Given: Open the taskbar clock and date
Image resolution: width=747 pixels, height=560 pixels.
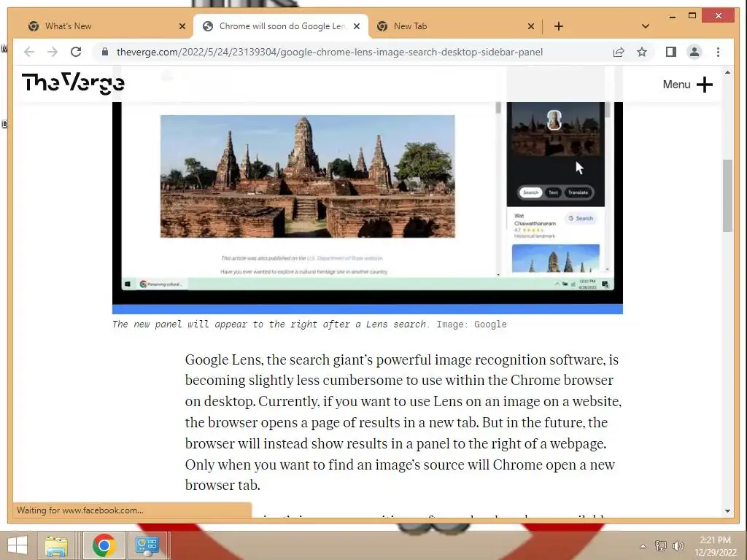Looking at the screenshot, I should pyautogui.click(x=715, y=545).
